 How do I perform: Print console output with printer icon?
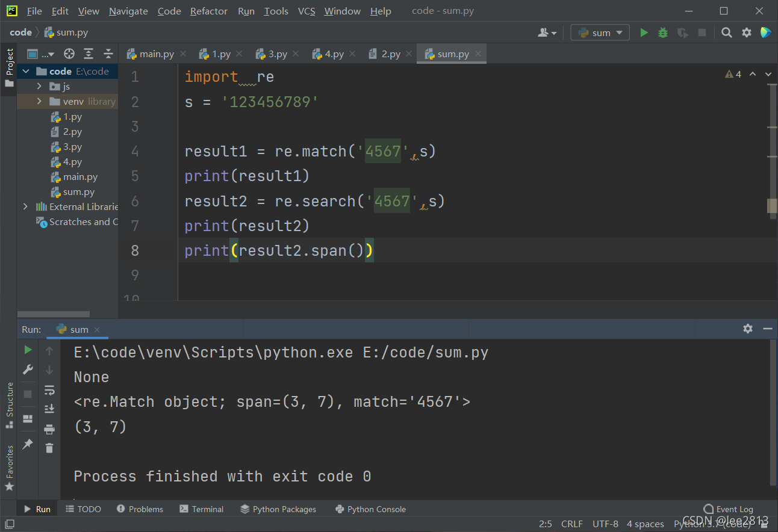click(x=49, y=429)
